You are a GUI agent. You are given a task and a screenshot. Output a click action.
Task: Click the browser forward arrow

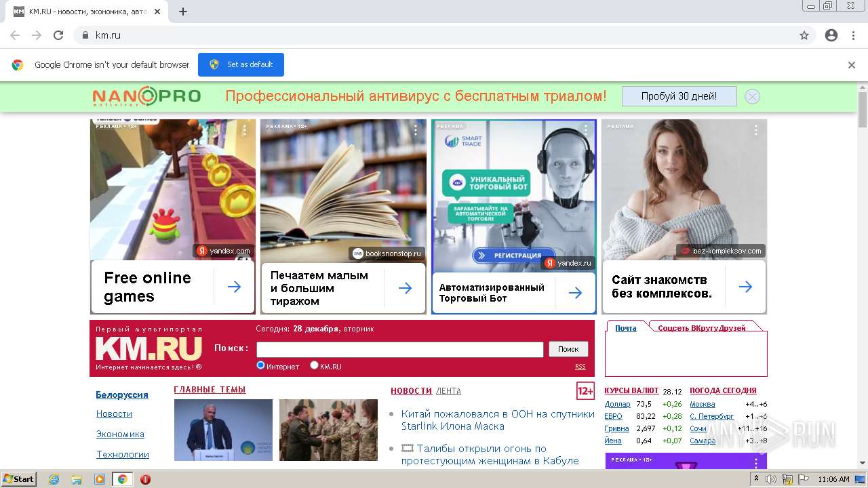37,35
